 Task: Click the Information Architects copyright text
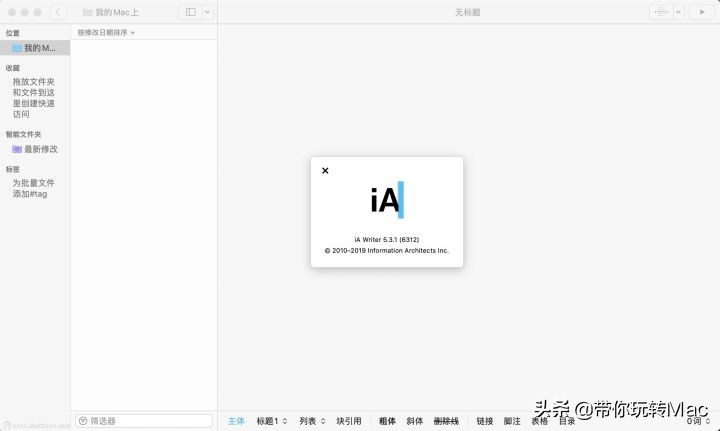point(387,251)
